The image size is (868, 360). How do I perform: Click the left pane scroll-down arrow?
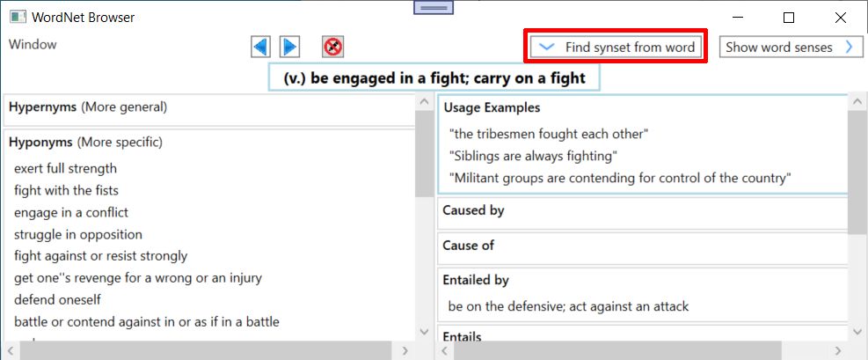[425, 332]
